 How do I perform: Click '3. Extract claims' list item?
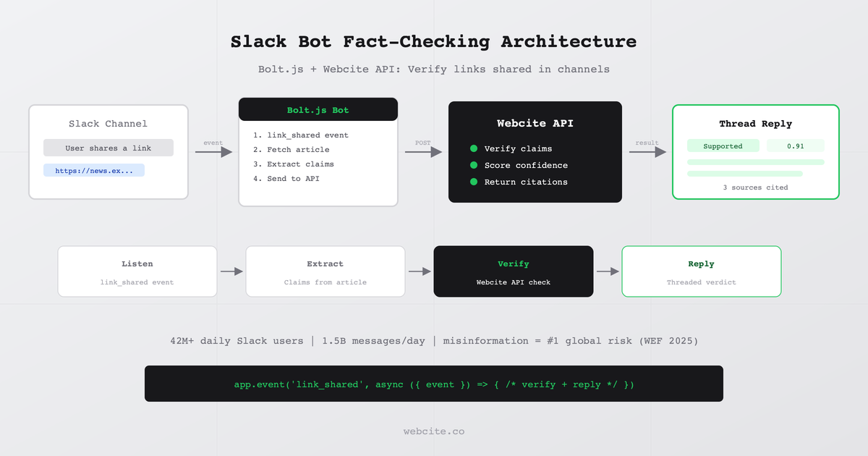coord(294,164)
